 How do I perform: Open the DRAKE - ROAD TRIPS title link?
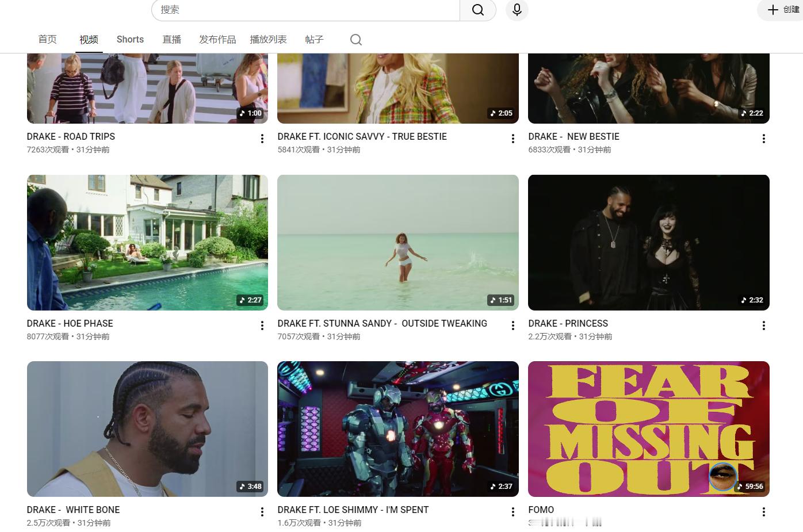(x=71, y=136)
